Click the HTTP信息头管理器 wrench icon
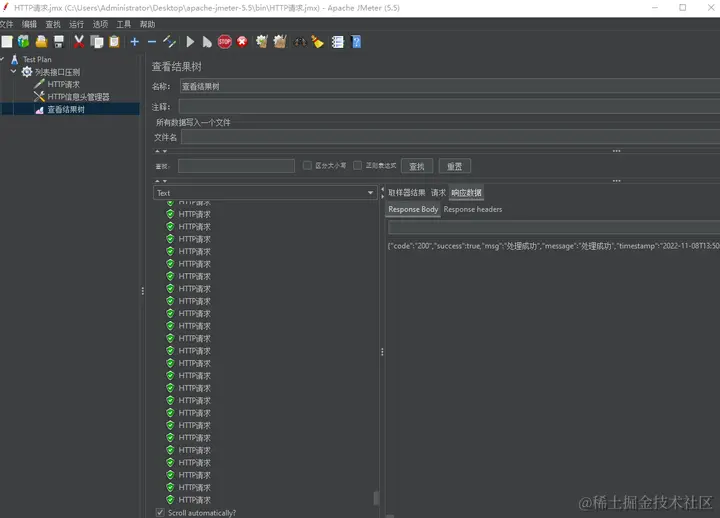The image size is (720, 518). point(39,96)
